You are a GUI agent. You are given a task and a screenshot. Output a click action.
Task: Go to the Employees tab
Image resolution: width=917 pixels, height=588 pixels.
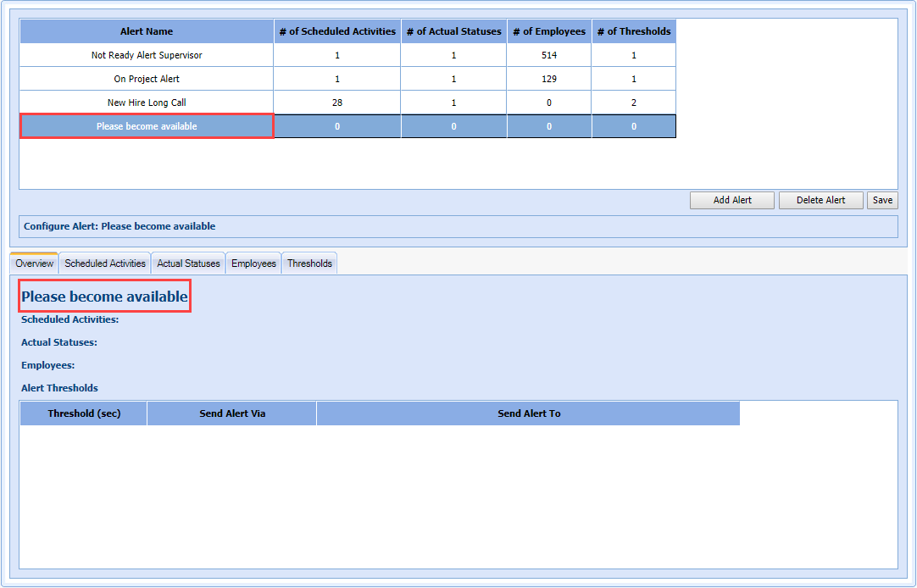(x=253, y=263)
